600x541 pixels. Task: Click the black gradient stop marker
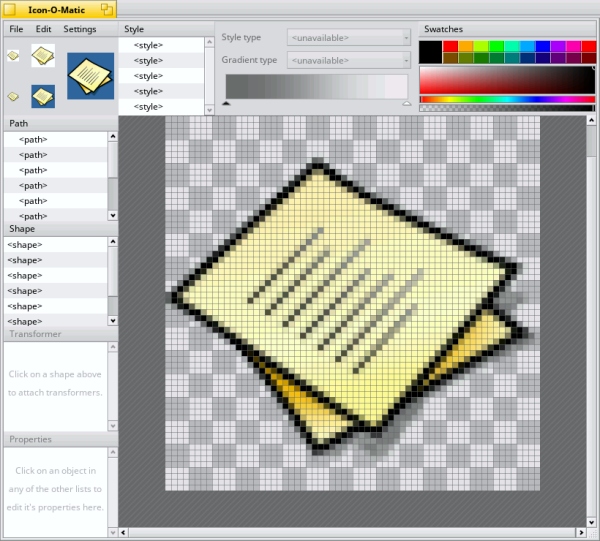point(226,103)
